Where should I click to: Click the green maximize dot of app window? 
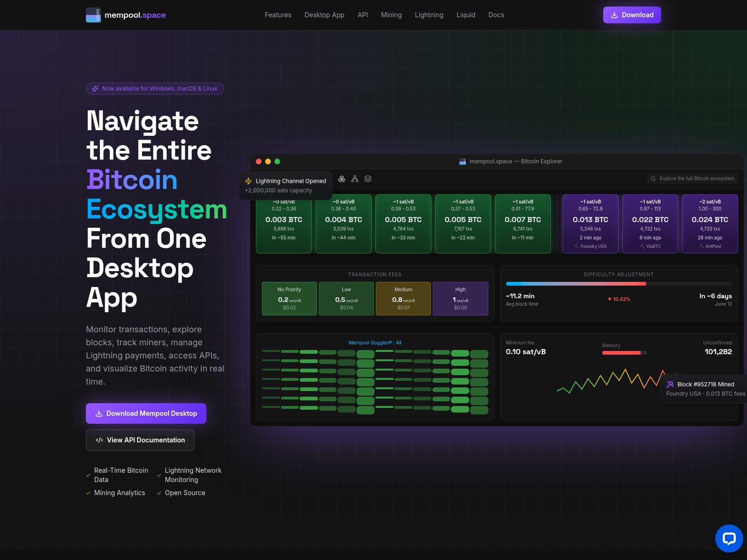point(277,161)
